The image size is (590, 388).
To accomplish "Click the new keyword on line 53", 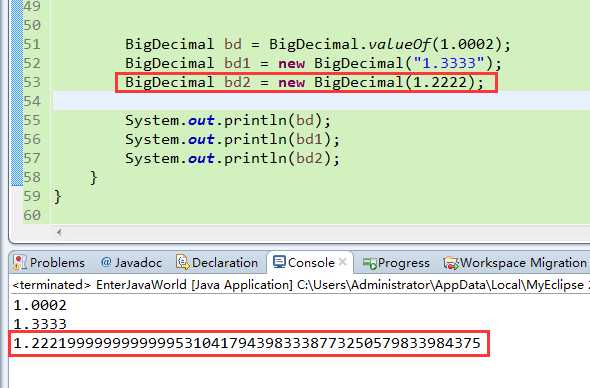I will tap(292, 82).
